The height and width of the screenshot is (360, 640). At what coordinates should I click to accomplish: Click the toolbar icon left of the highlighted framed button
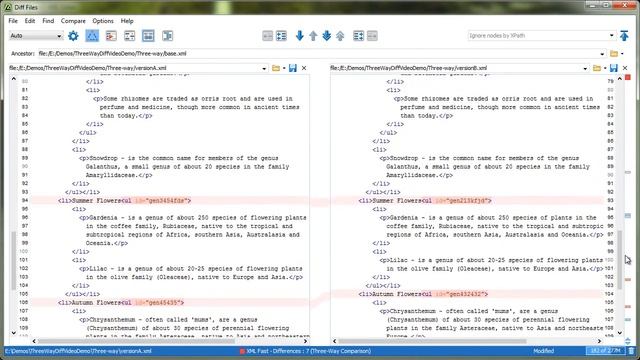[x=129, y=36]
